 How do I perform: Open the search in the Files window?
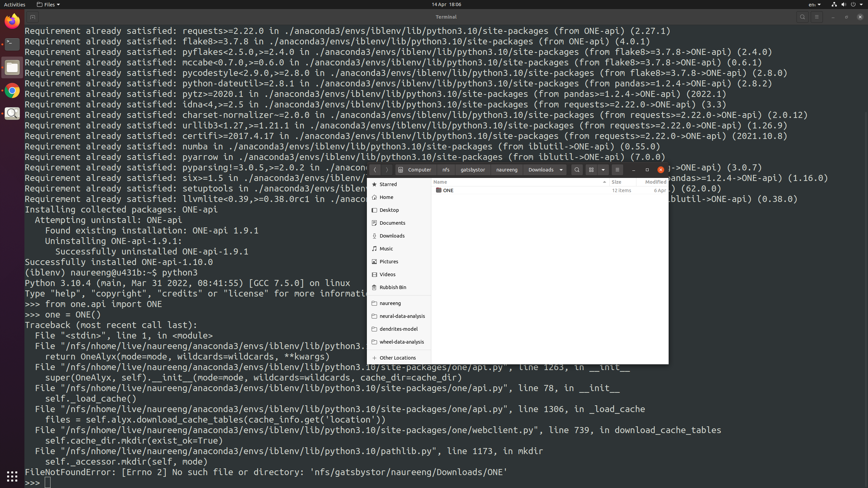point(576,170)
